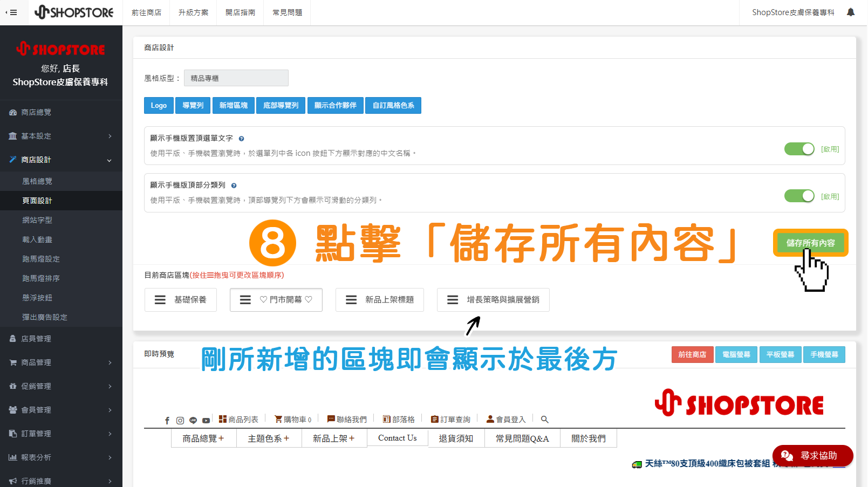
Task: Open 店員管理 in sidebar
Action: [61, 339]
